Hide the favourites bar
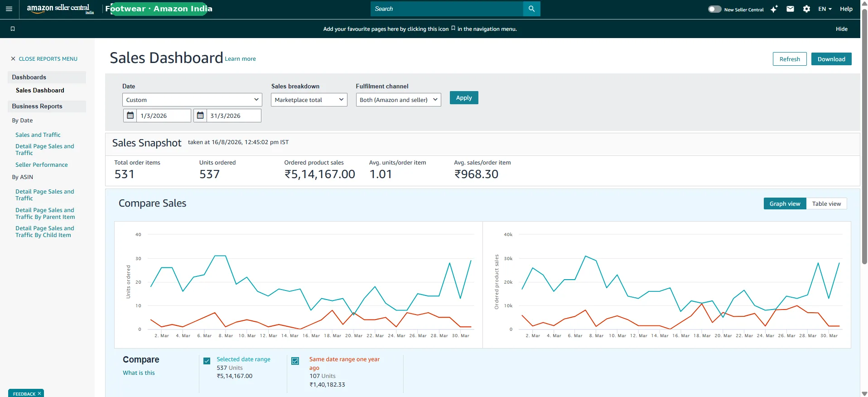 842,29
